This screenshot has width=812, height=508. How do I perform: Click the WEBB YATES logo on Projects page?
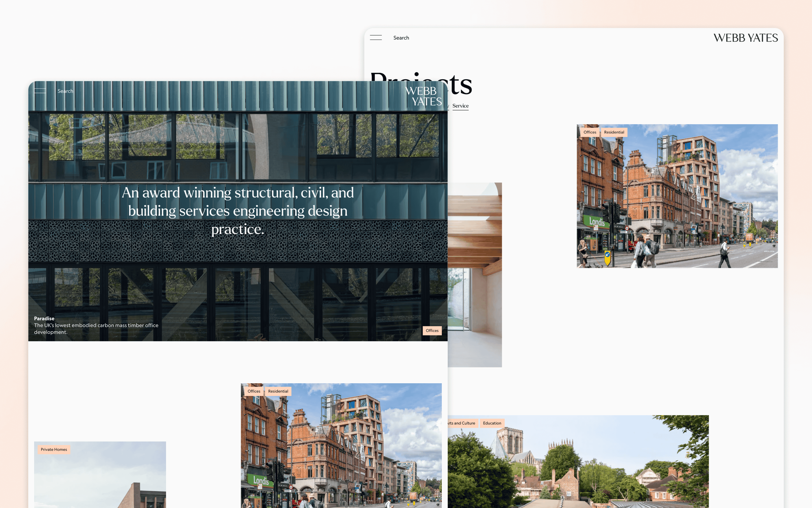[745, 38]
